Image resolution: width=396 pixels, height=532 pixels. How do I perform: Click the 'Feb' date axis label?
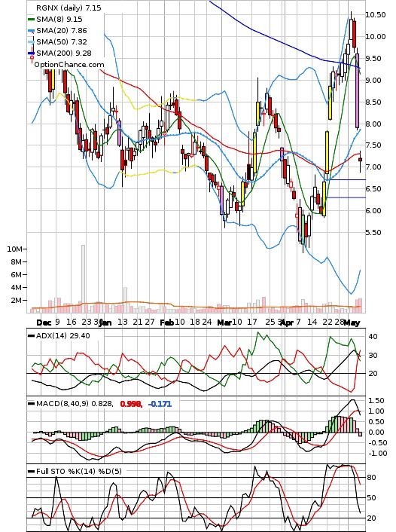coord(167,323)
